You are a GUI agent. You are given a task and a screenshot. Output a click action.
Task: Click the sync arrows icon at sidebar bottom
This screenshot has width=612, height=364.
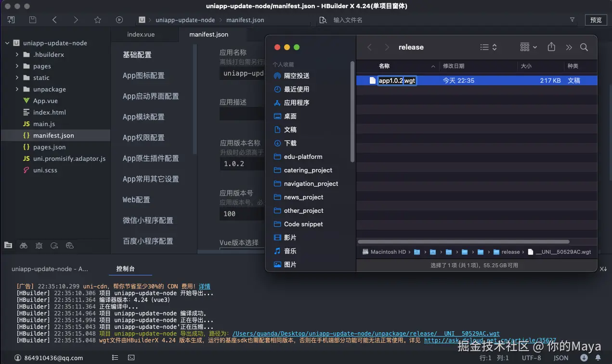(x=54, y=245)
